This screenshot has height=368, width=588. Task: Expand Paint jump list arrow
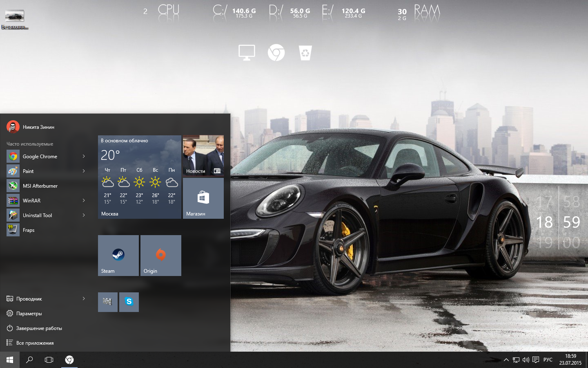tap(84, 171)
